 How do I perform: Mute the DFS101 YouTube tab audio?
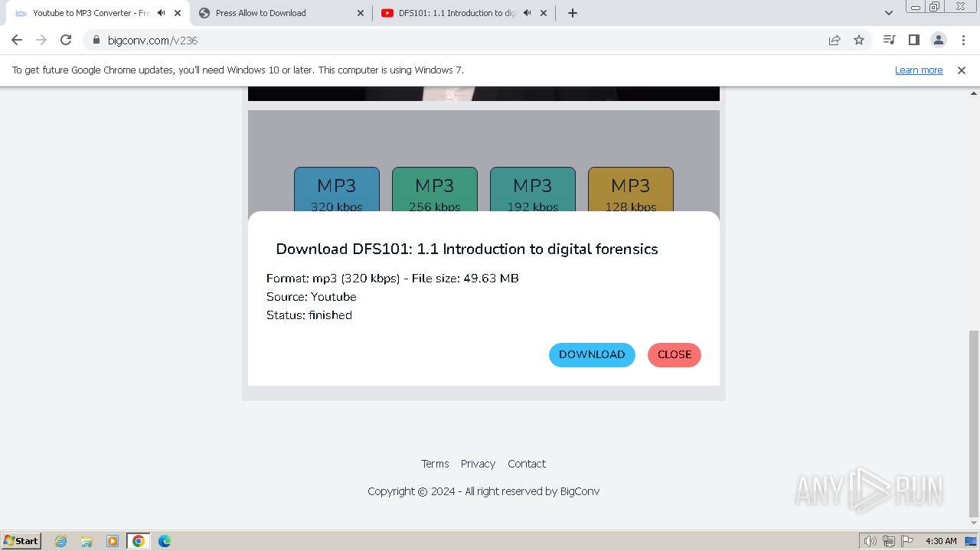coord(527,13)
